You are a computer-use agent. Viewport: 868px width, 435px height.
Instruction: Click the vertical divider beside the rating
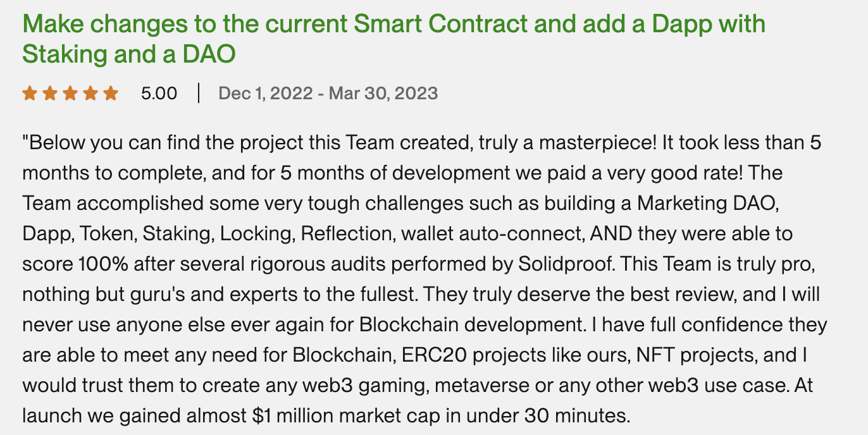tap(199, 94)
